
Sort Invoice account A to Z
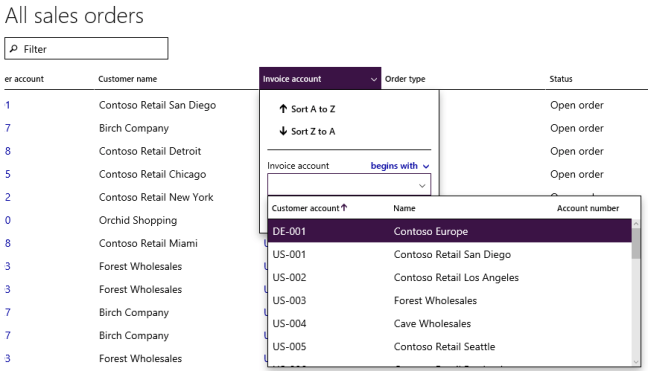point(307,109)
